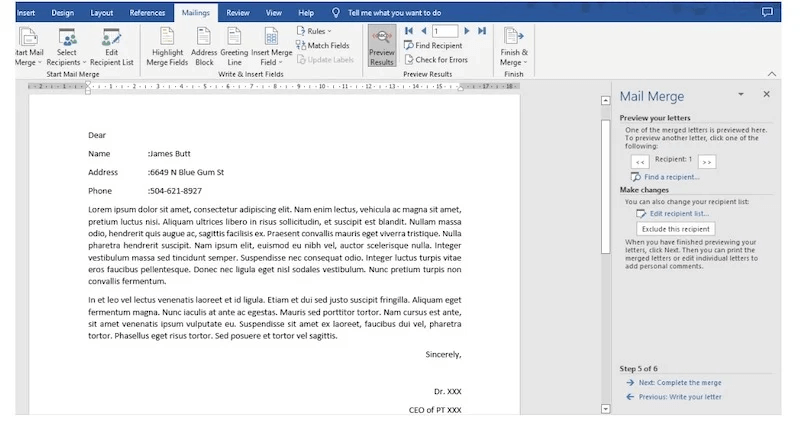Close the Mail Merge pane
This screenshot has width=800, height=425.
pyautogui.click(x=766, y=94)
